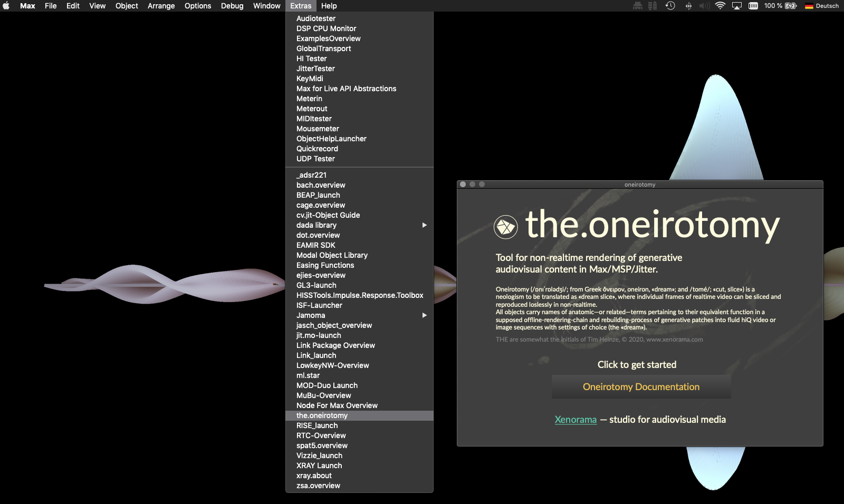
Task: Select _adsr221 menu entry
Action: coord(359,175)
